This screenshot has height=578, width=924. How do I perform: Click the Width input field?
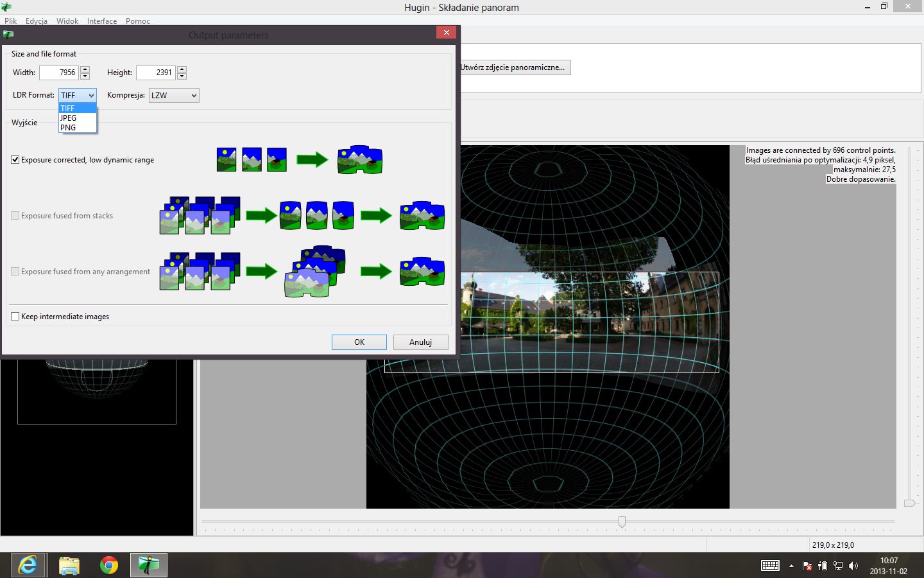(58, 73)
